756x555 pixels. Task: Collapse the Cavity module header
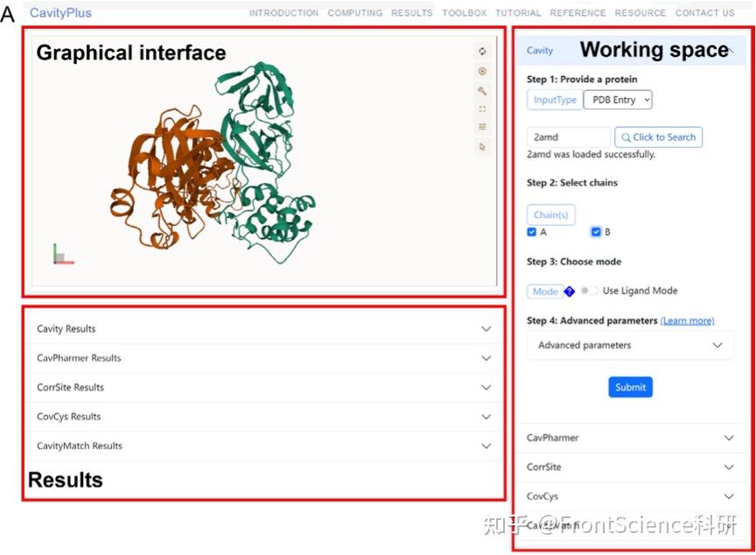click(631, 50)
